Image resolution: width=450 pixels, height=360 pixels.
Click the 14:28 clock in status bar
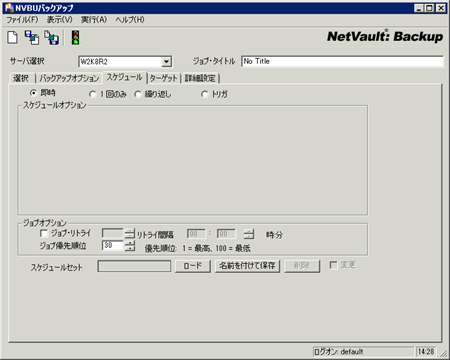pyautogui.click(x=426, y=351)
